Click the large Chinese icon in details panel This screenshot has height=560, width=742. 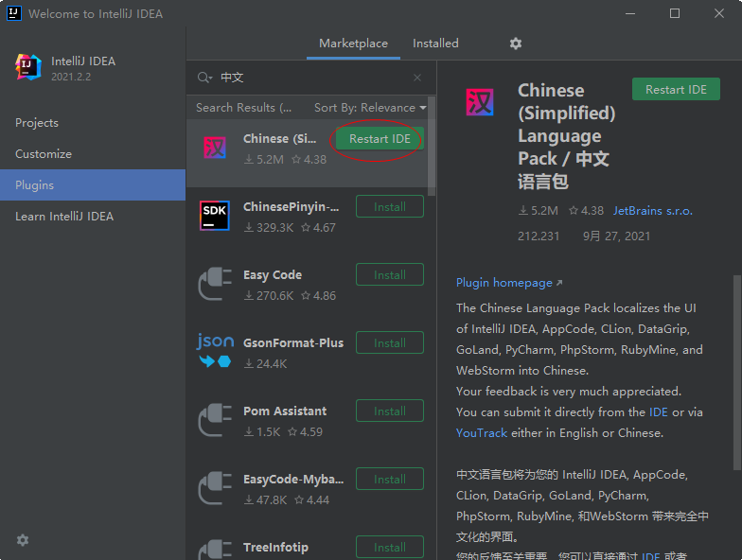click(x=480, y=102)
